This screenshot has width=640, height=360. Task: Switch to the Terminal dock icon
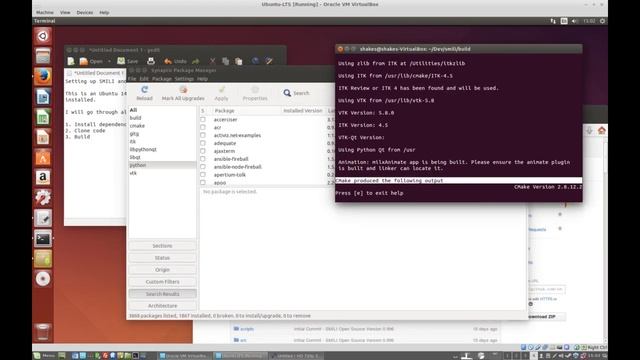point(43,238)
